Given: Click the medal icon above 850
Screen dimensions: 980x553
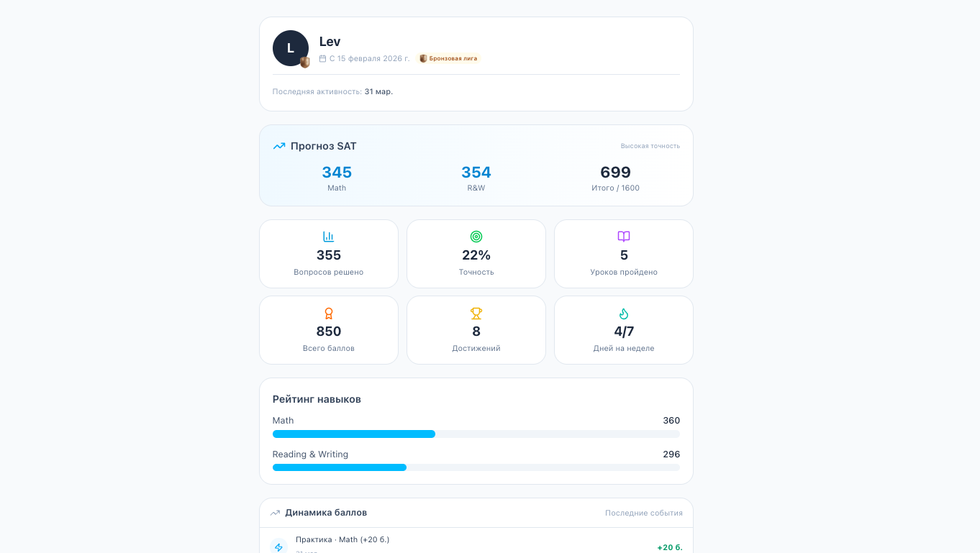Looking at the screenshot, I should click(329, 314).
